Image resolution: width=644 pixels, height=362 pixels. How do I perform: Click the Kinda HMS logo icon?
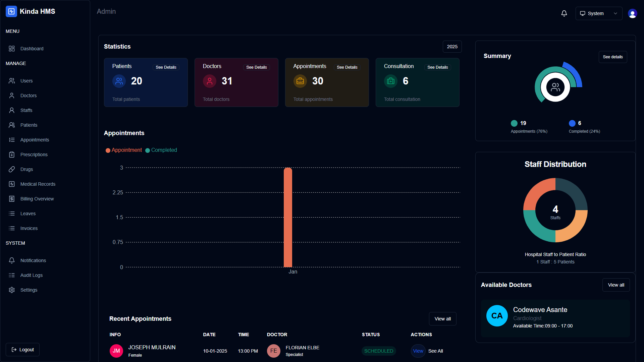click(x=11, y=11)
